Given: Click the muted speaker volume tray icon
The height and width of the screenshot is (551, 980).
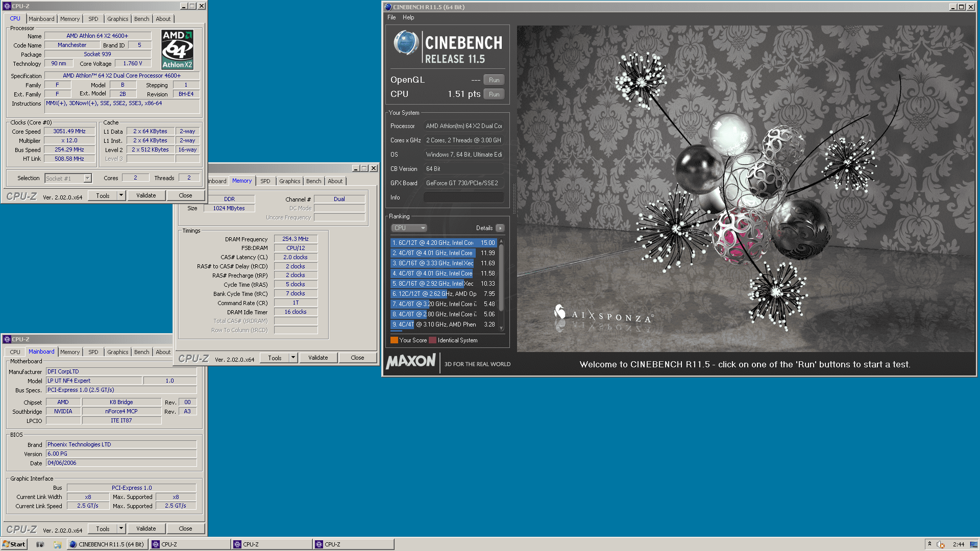Looking at the screenshot, I should click(x=940, y=544).
